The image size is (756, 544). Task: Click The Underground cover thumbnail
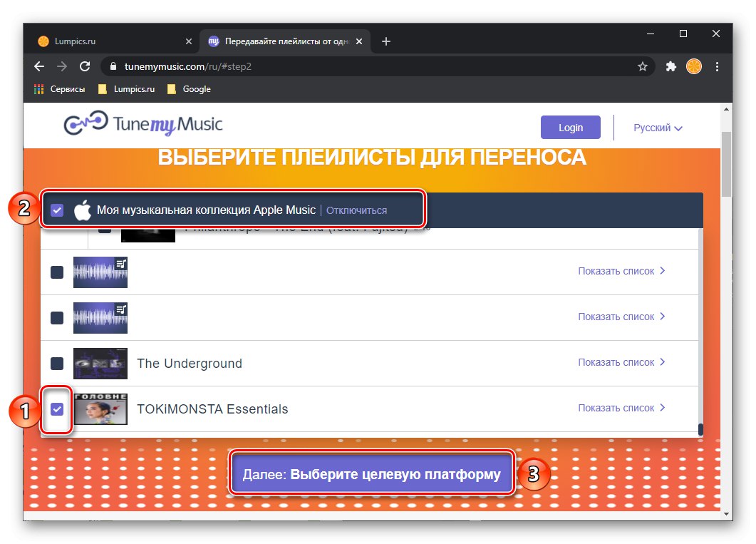click(x=100, y=363)
